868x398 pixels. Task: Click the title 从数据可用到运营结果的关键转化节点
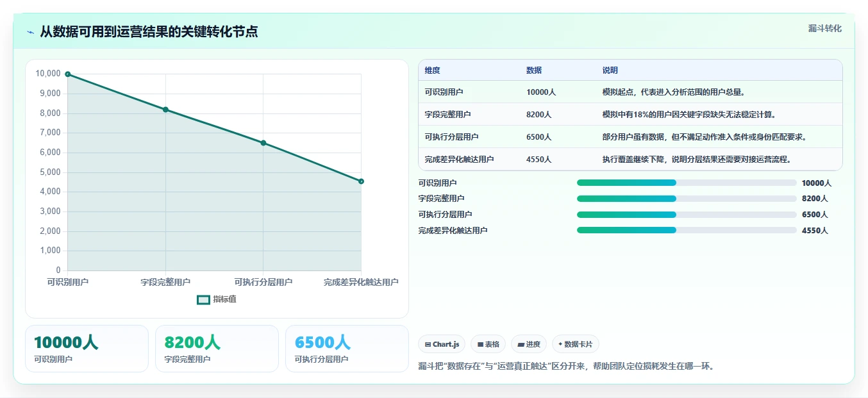point(149,31)
